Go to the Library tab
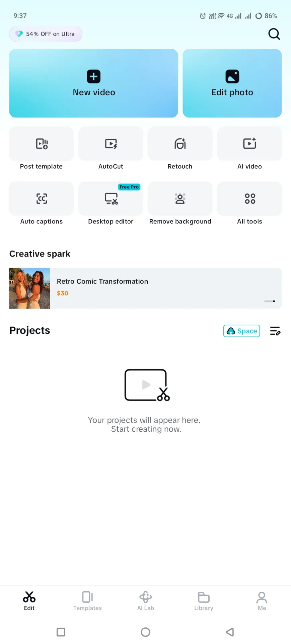 204,601
